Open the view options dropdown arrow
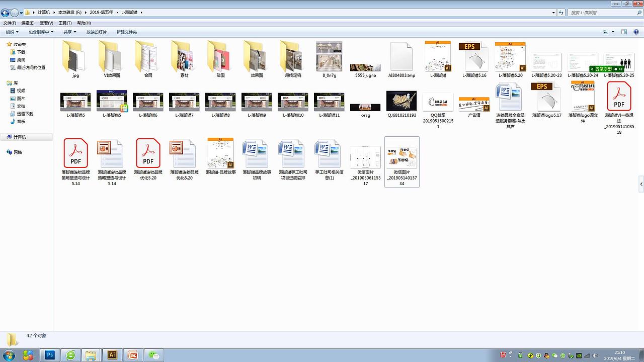Screen dimensions: 644x362 [613, 32]
